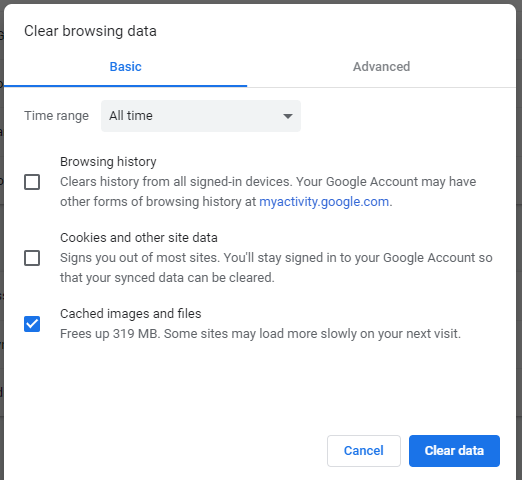The height and width of the screenshot is (480, 522).
Task: Click the Clear data button
Action: pos(454,451)
